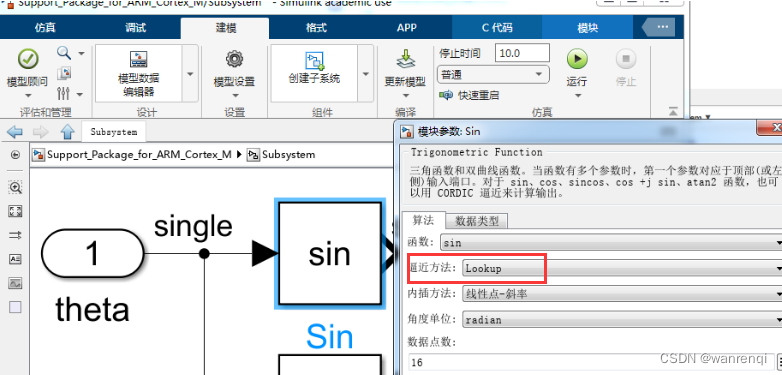Click the ribbon overflow ellipsis button
Image resolution: width=782 pixels, height=375 pixels.
(662, 27)
